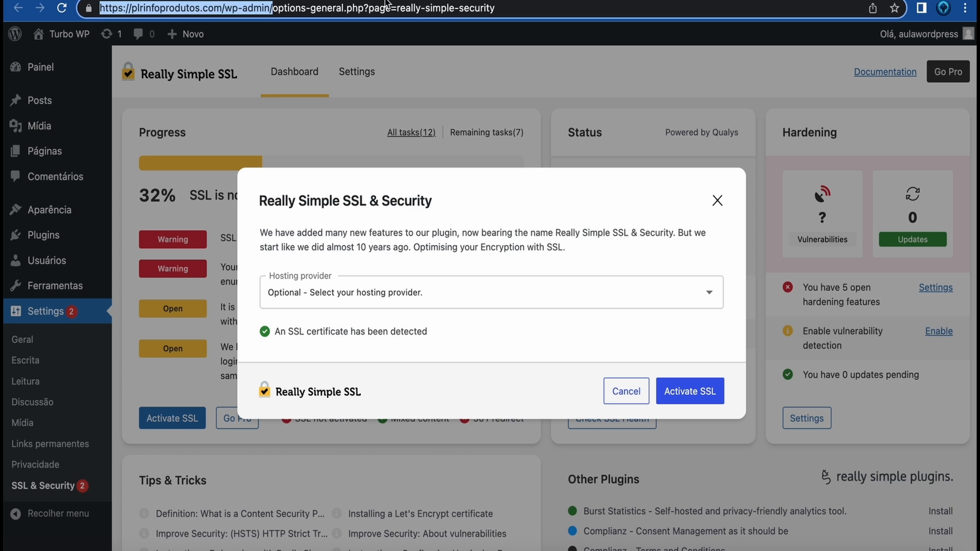Open SSL & Security submenu
Screen dimensions: 980x551
pyautogui.click(x=49, y=485)
